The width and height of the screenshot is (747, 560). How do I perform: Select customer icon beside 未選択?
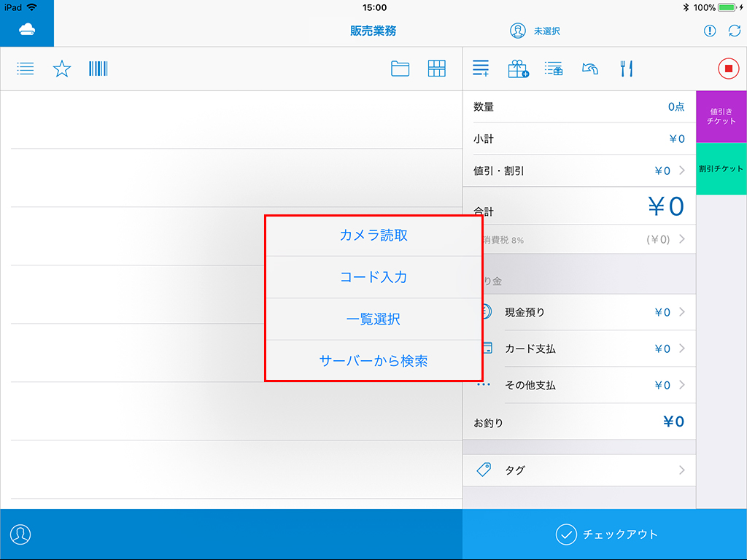[518, 31]
